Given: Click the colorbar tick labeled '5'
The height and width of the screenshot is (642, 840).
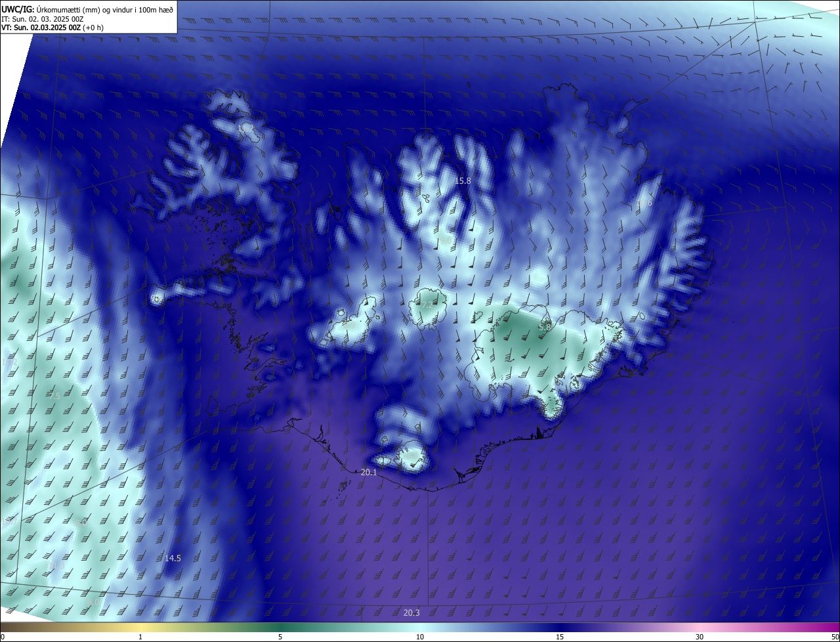Looking at the screenshot, I should click(x=280, y=637).
